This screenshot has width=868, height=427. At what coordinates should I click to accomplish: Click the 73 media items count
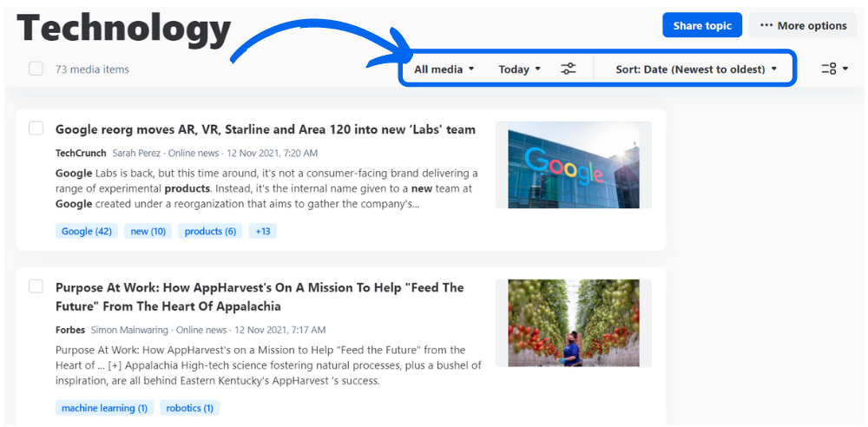(92, 69)
